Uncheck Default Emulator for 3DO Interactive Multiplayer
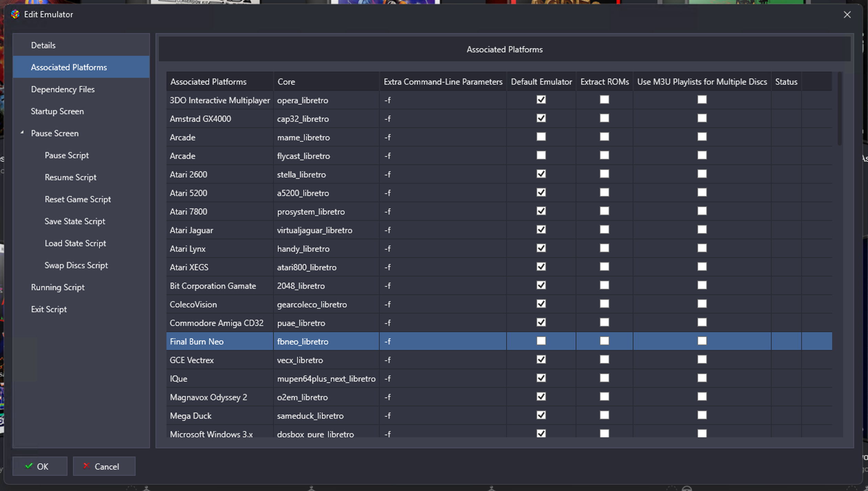 541,100
